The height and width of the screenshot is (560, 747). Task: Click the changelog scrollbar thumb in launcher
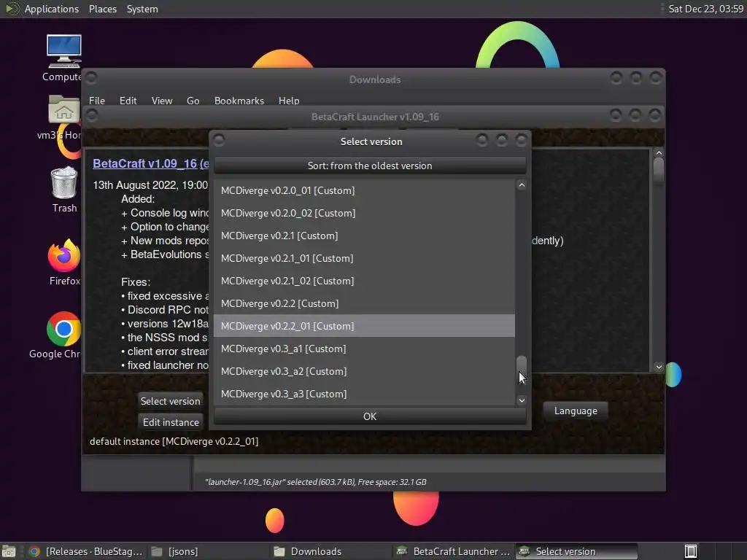[x=659, y=172]
